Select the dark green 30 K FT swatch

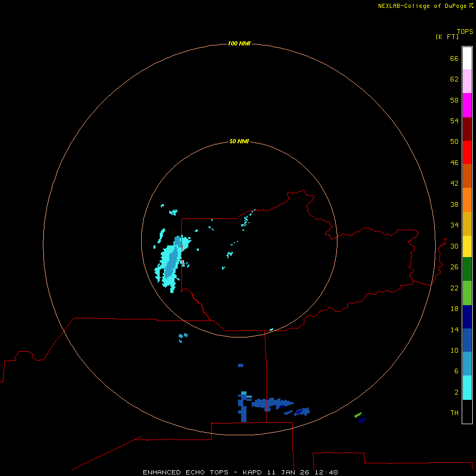click(x=467, y=269)
